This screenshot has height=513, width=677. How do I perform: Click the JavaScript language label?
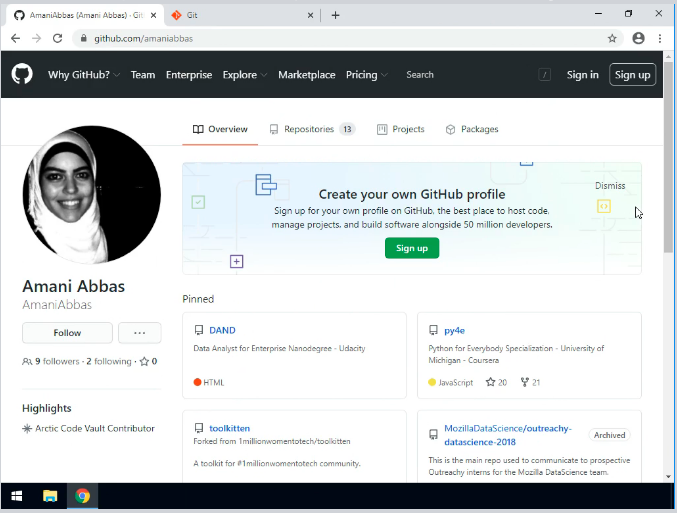(x=456, y=382)
